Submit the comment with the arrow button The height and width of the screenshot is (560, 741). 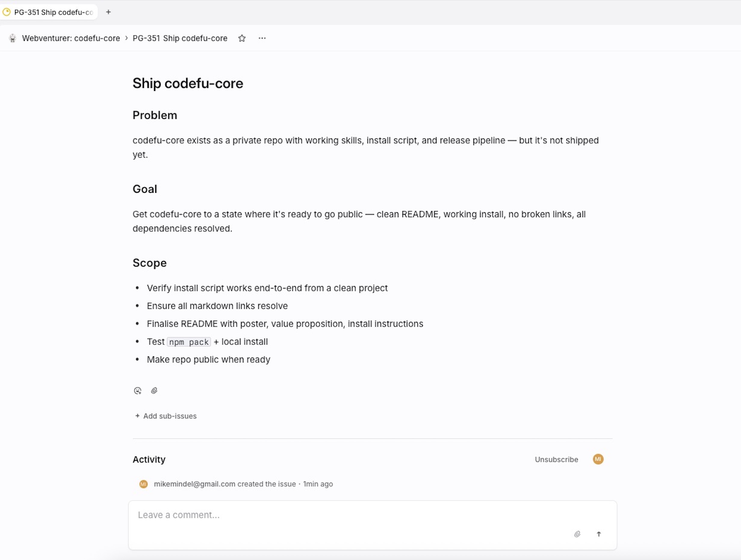[x=599, y=534]
